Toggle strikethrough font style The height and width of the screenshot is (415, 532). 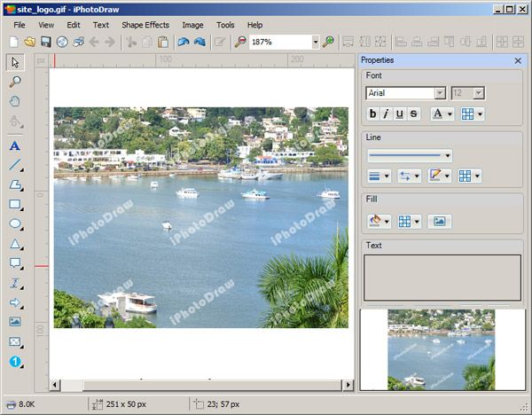point(413,114)
